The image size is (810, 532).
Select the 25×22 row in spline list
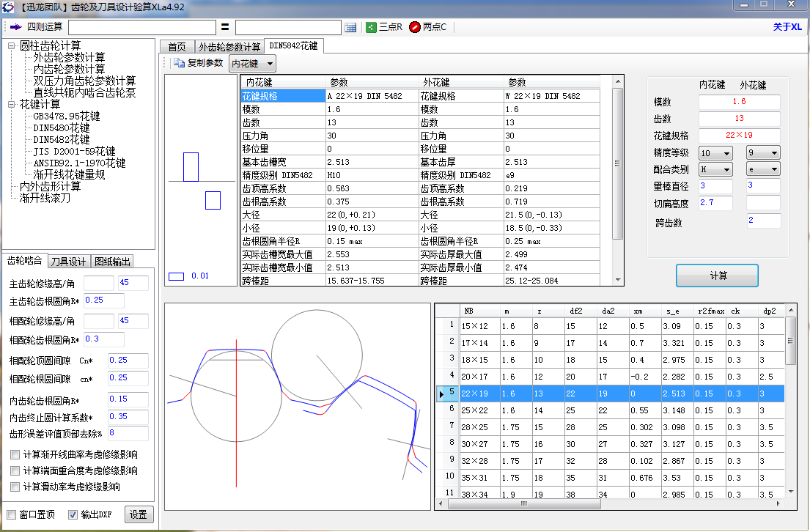tap(610, 410)
